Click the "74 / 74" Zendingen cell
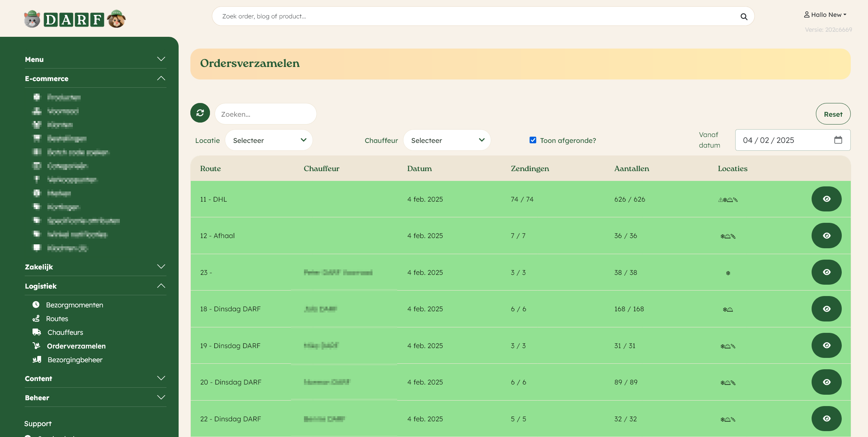 [x=522, y=199]
